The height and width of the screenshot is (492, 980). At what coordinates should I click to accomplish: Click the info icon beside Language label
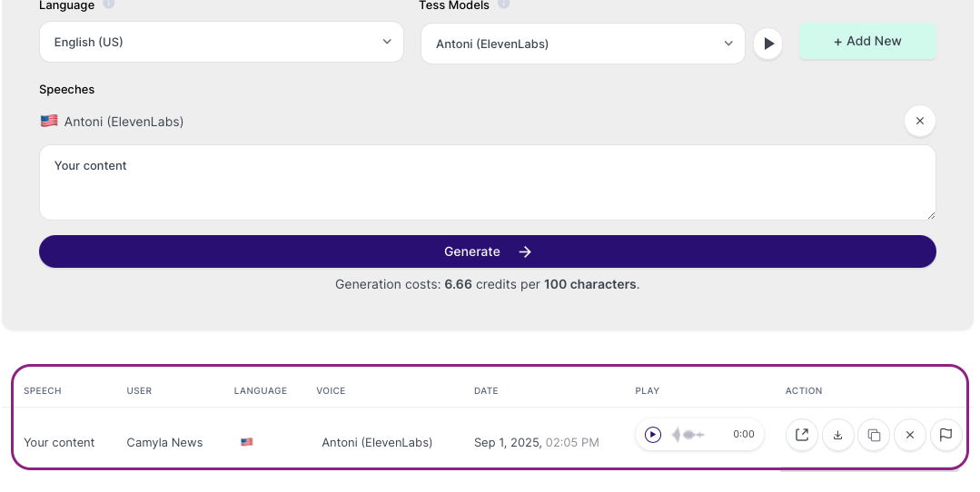(x=109, y=4)
